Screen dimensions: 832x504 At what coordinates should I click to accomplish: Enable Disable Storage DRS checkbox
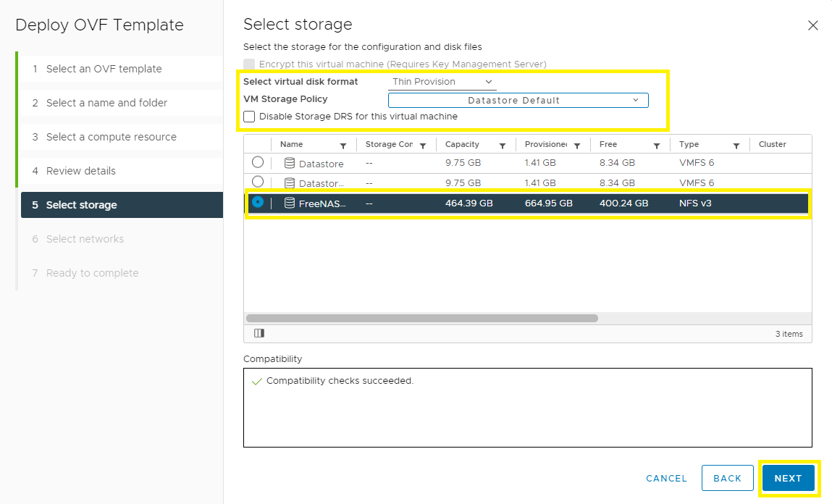coord(250,117)
